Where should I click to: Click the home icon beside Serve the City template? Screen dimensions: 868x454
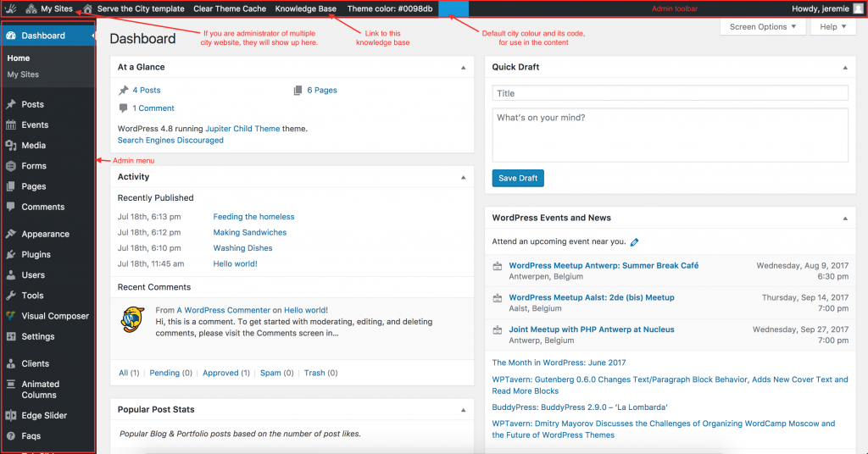point(87,8)
